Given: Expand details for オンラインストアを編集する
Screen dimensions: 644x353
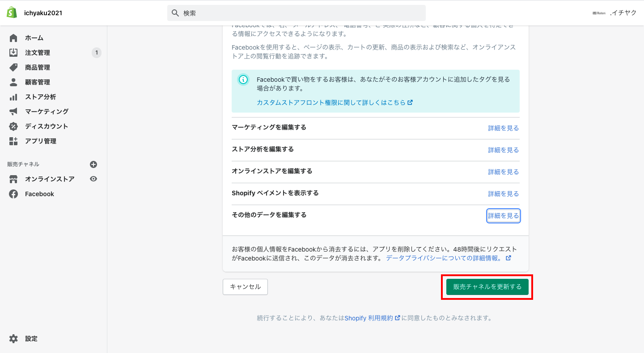Looking at the screenshot, I should point(504,172).
